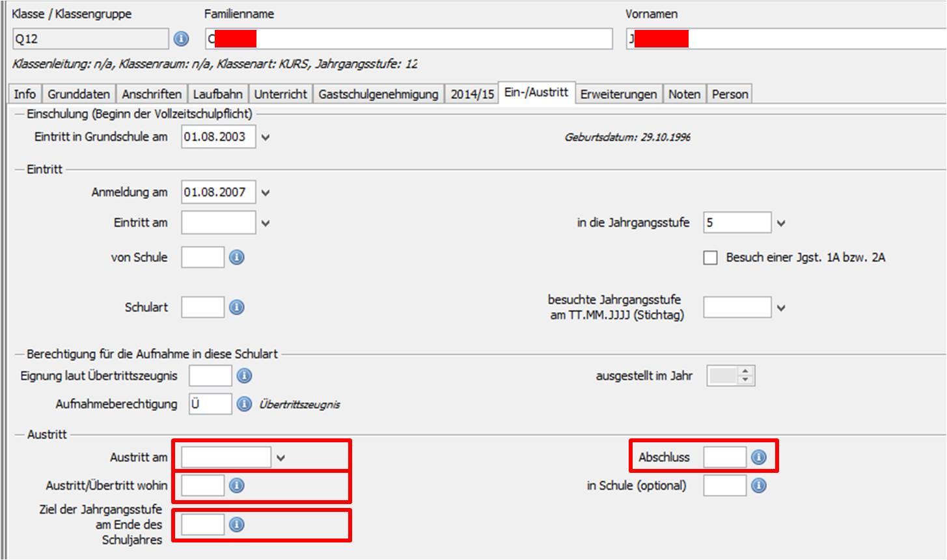Click info icon beside Abschluss field
This screenshot has height=560, width=947.
pos(759,457)
